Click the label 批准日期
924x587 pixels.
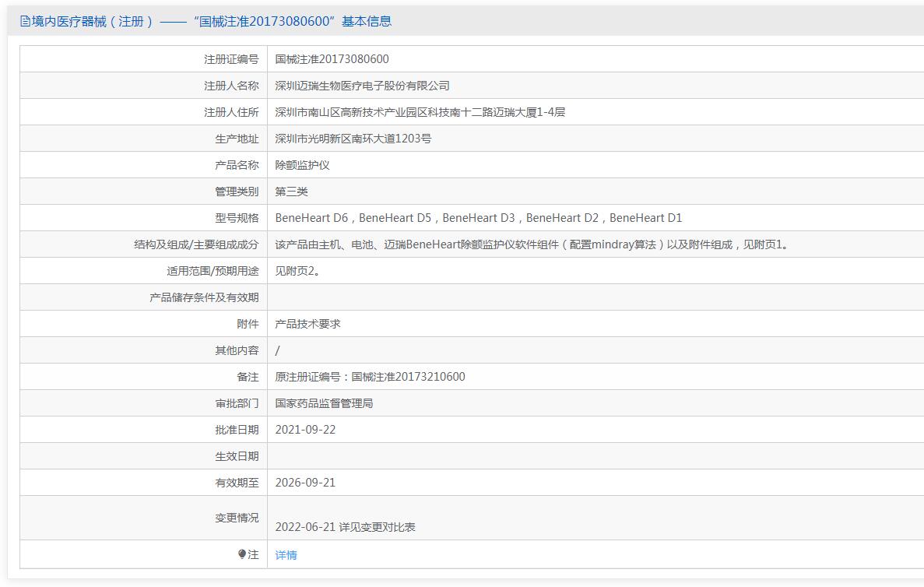point(237,431)
